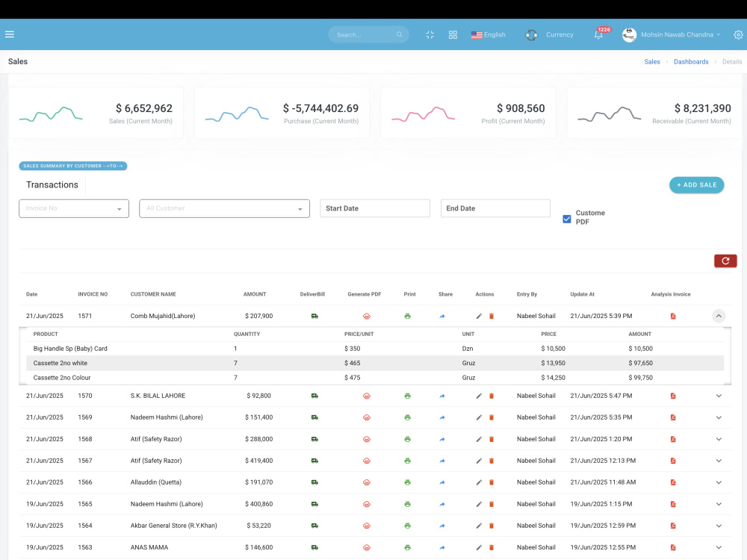Image resolution: width=747 pixels, height=560 pixels.
Task: Click amount $ 419,400
Action: coord(258,461)
